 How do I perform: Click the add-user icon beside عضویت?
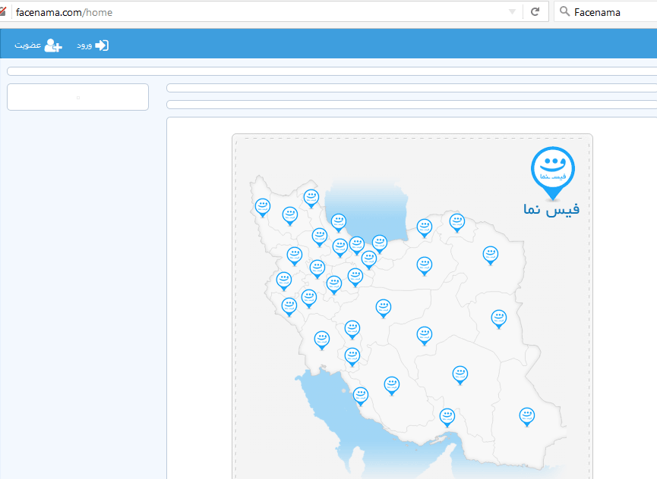point(53,45)
